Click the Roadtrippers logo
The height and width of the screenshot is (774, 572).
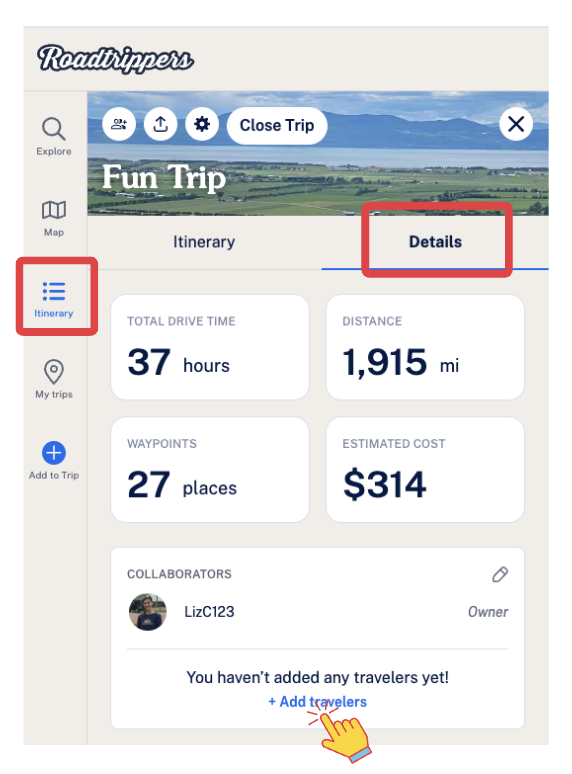coord(115,59)
